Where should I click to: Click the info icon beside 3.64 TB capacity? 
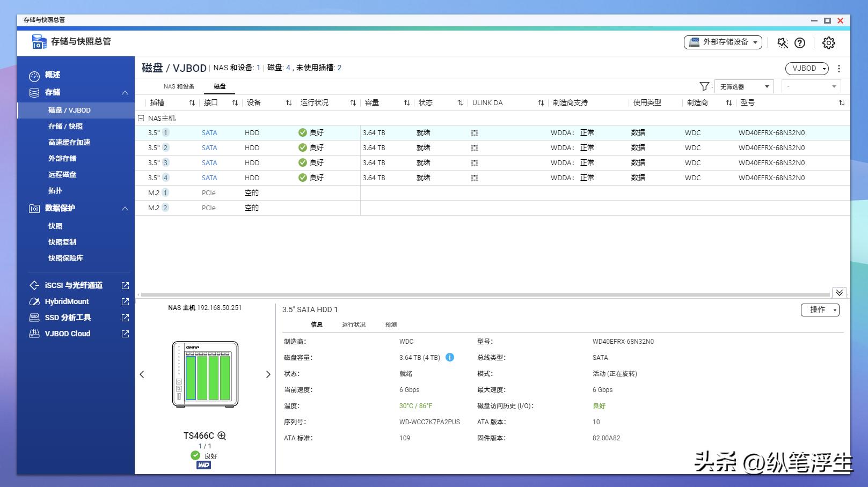tap(450, 357)
